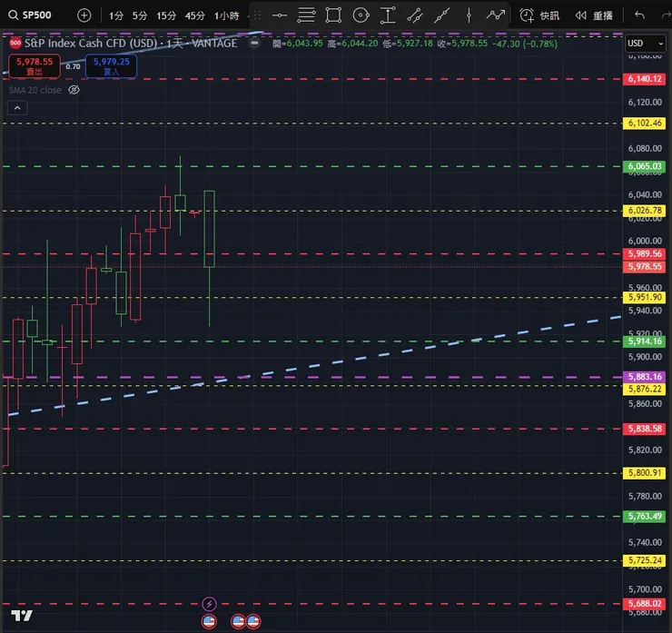Select the 45分 interval
The image size is (672, 633).
195,15
